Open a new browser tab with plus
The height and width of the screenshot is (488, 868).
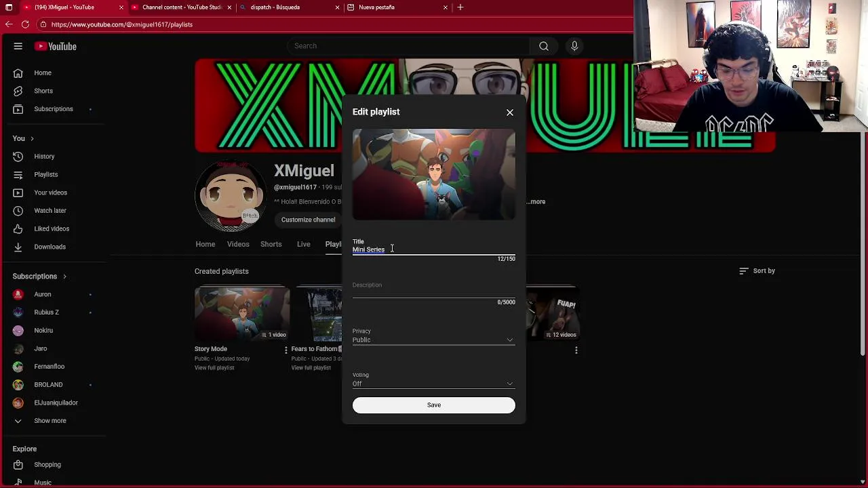tap(460, 7)
